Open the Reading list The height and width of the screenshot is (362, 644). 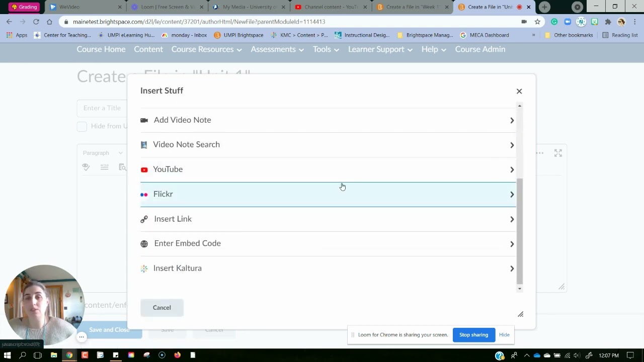pos(620,35)
